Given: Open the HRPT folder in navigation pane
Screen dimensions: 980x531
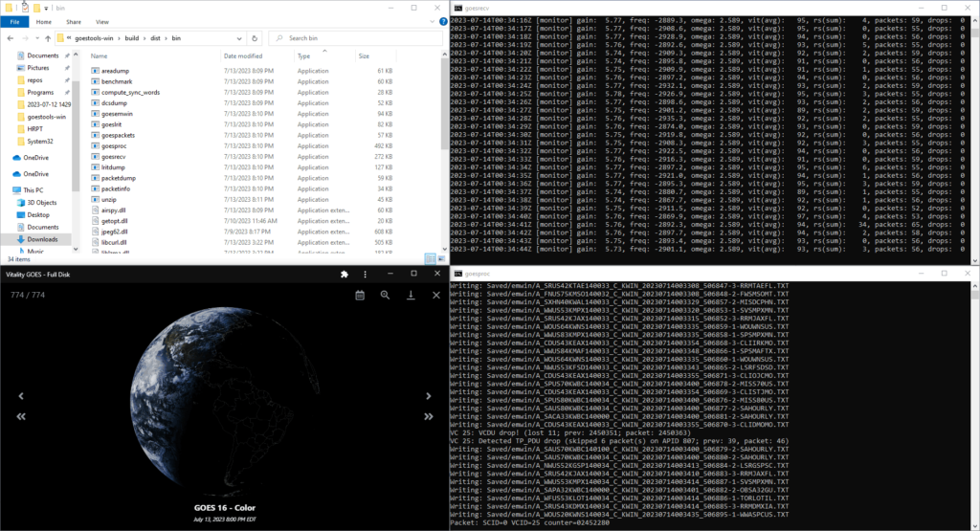Looking at the screenshot, I should [35, 129].
